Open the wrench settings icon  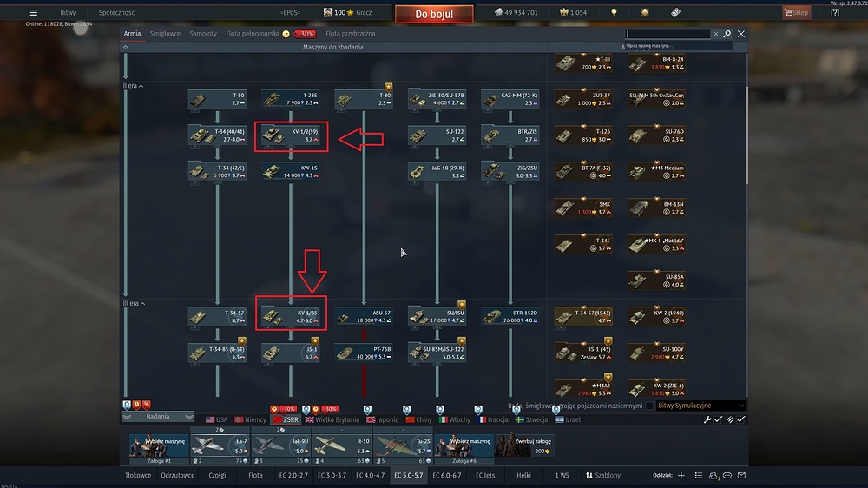pyautogui.click(x=707, y=419)
